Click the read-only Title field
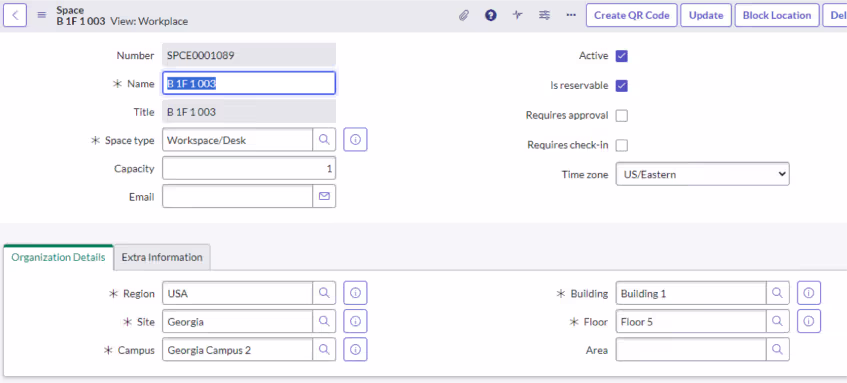This screenshot has width=847, height=383. [x=249, y=112]
